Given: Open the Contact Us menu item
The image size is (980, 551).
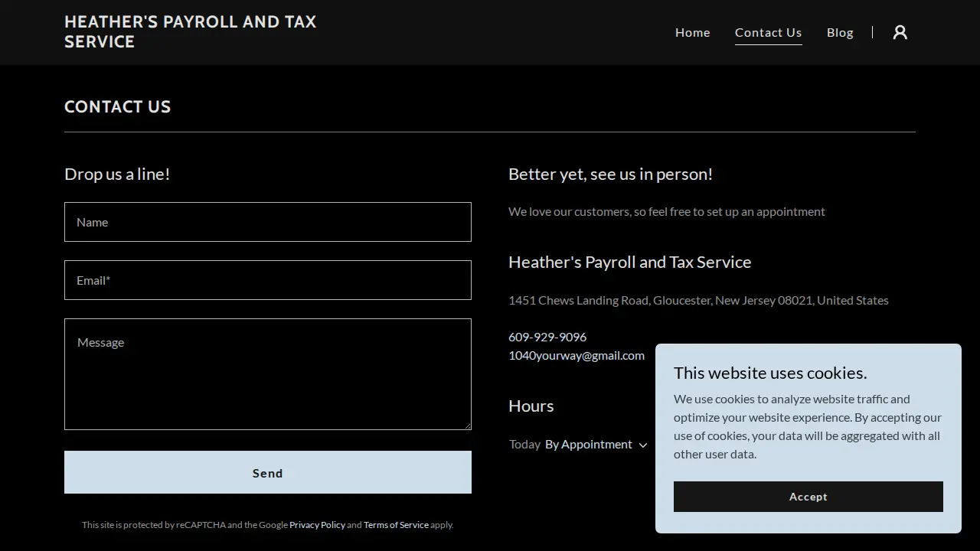Looking at the screenshot, I should (x=769, y=32).
